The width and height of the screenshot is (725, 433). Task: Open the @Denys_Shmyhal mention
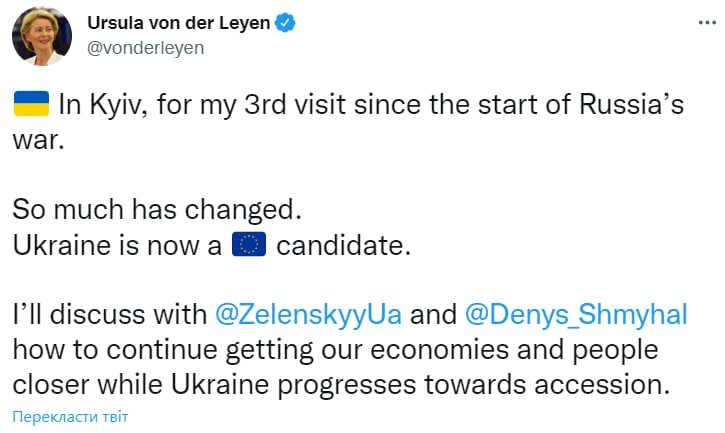point(576,314)
